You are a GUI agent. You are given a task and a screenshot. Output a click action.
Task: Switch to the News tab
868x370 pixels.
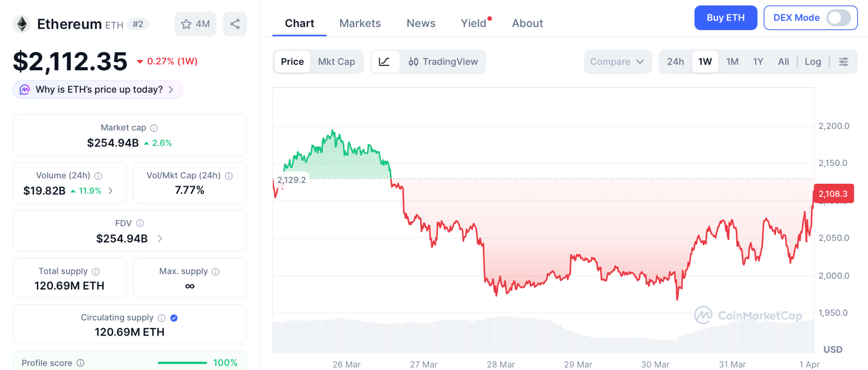421,23
